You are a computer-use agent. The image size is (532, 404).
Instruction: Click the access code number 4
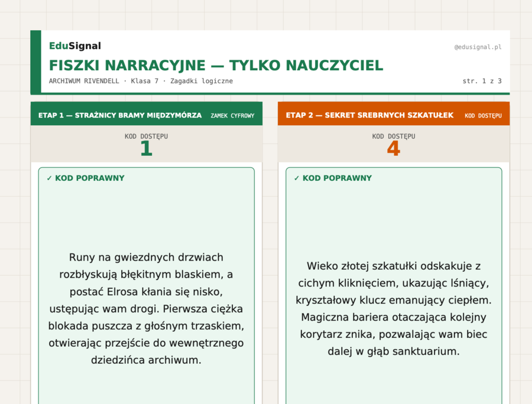click(394, 148)
